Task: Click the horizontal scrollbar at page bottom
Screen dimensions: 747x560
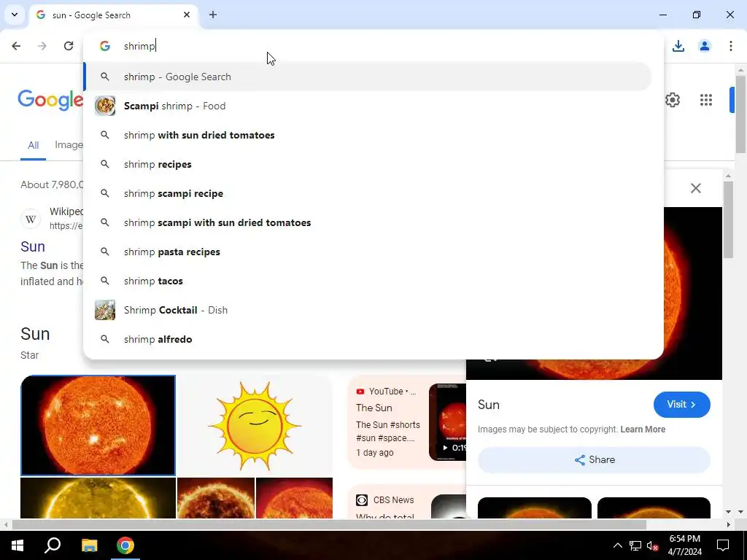Action: click(x=329, y=525)
